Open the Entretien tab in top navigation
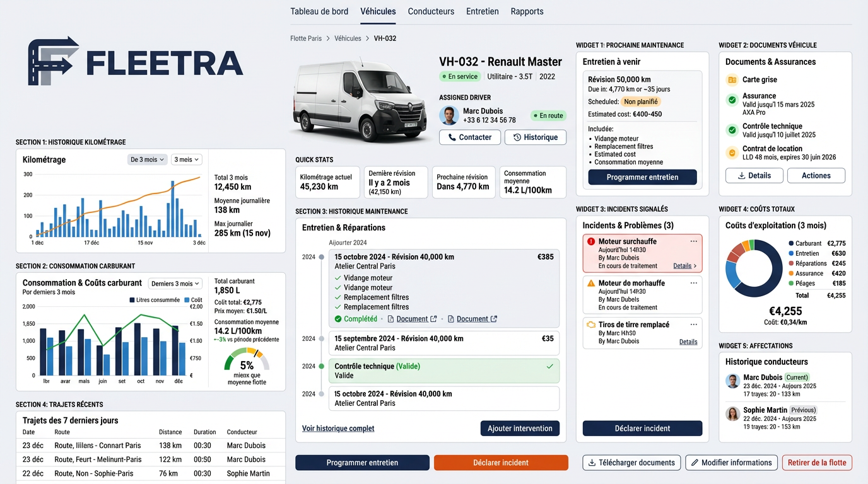 483,11
